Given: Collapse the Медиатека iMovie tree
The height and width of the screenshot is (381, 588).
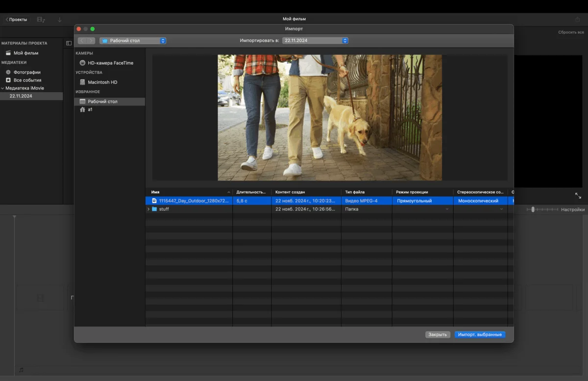Looking at the screenshot, I should click(x=2, y=88).
